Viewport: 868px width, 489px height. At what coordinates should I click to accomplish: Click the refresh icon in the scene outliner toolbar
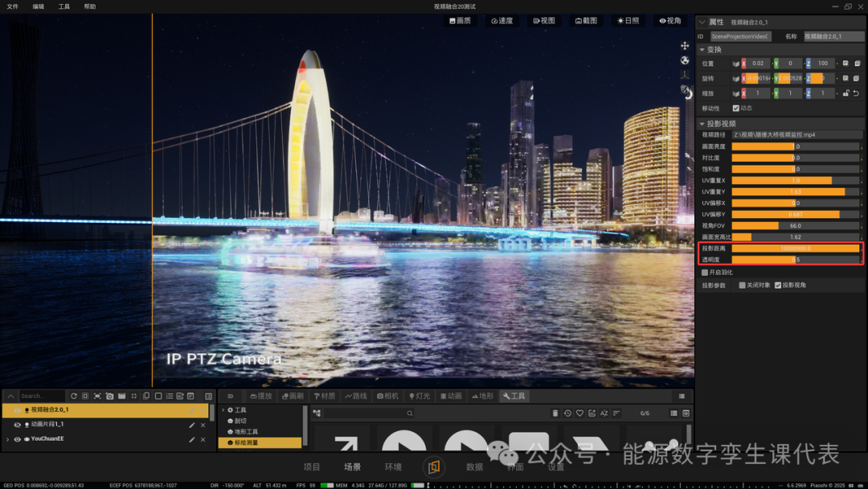(74, 396)
